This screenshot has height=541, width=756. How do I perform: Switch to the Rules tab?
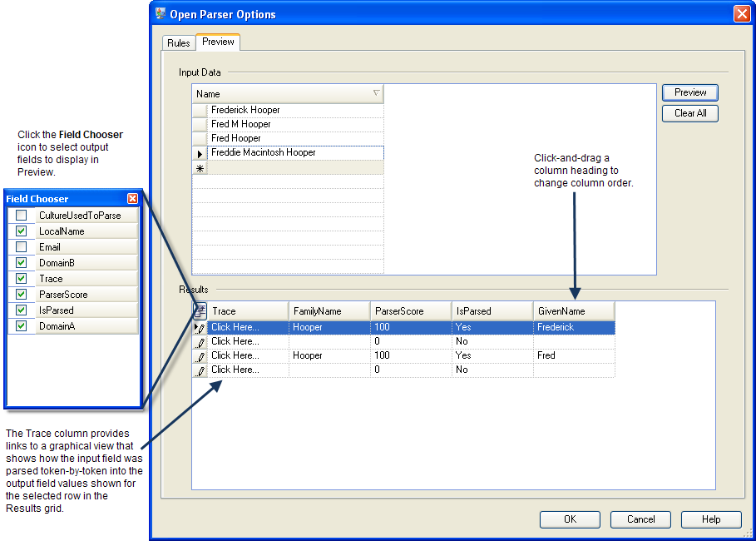(179, 43)
